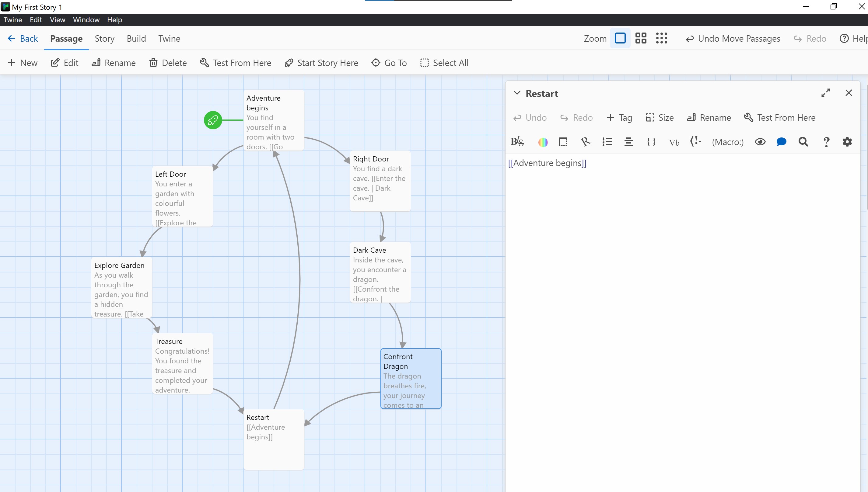868x492 pixels.
Task: Close the Restart passage editor panel
Action: pos(849,93)
